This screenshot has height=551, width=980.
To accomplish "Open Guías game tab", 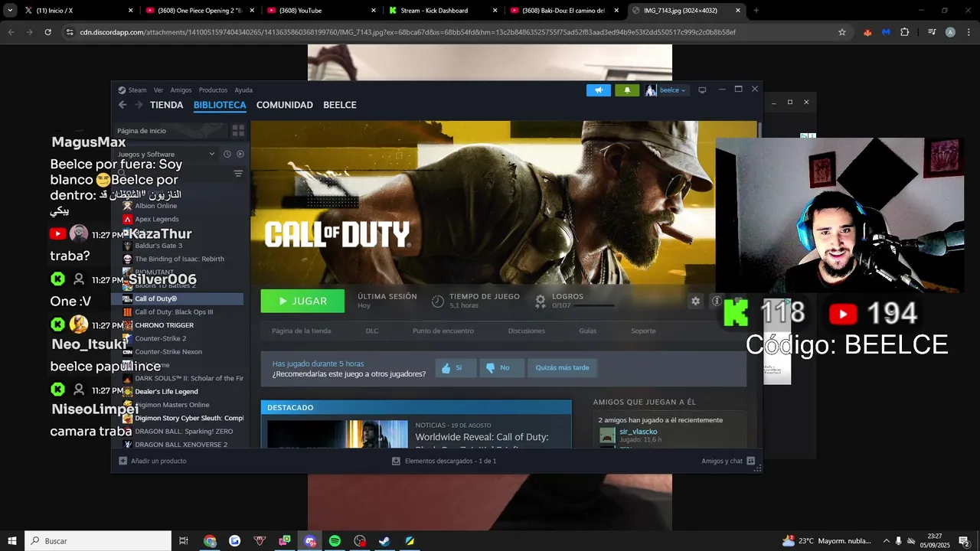I will pyautogui.click(x=587, y=331).
